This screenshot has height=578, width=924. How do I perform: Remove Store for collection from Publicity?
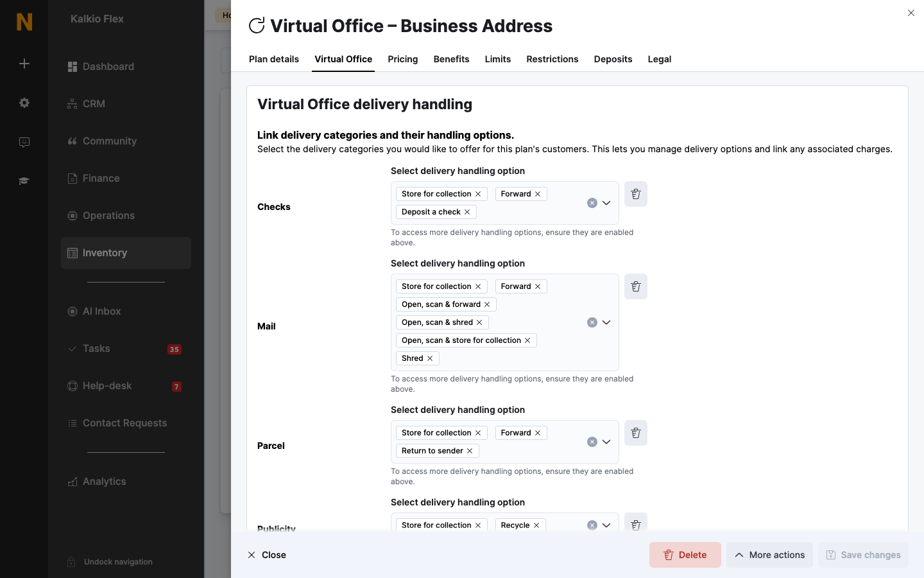[x=478, y=525]
